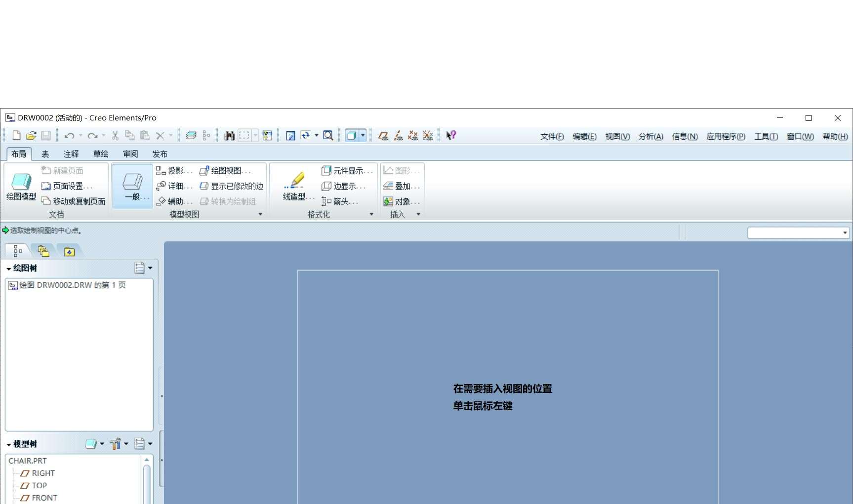
Task: Select the favorites navigator tab
Action: point(69,251)
